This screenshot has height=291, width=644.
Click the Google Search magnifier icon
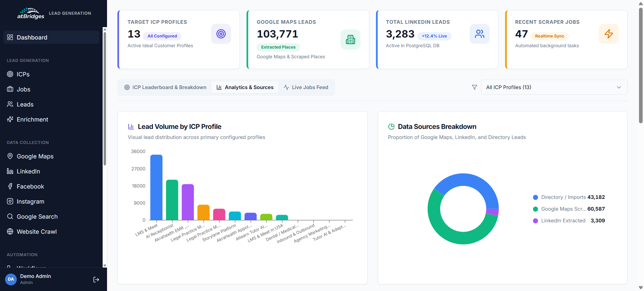(10, 216)
